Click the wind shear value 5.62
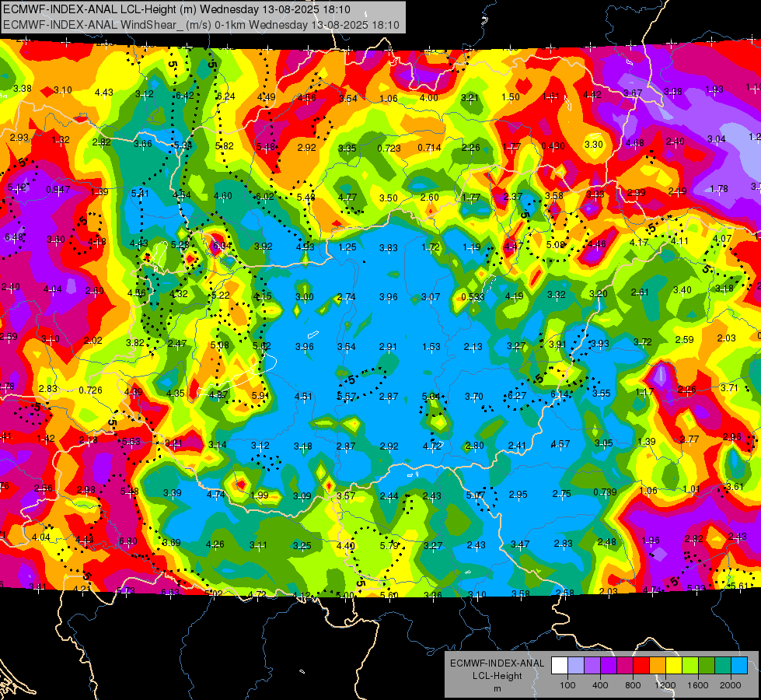 click(262, 346)
